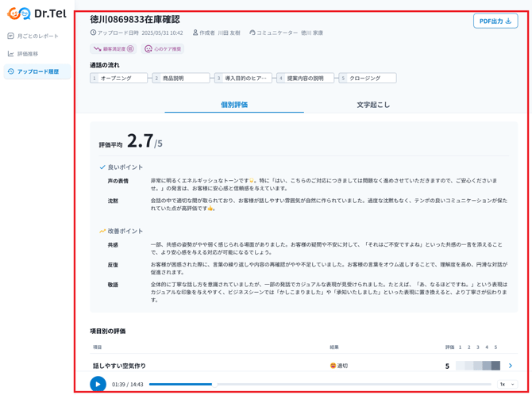Click the 01:39 / 14:43 time display
This screenshot has height=395, width=532.
click(128, 385)
